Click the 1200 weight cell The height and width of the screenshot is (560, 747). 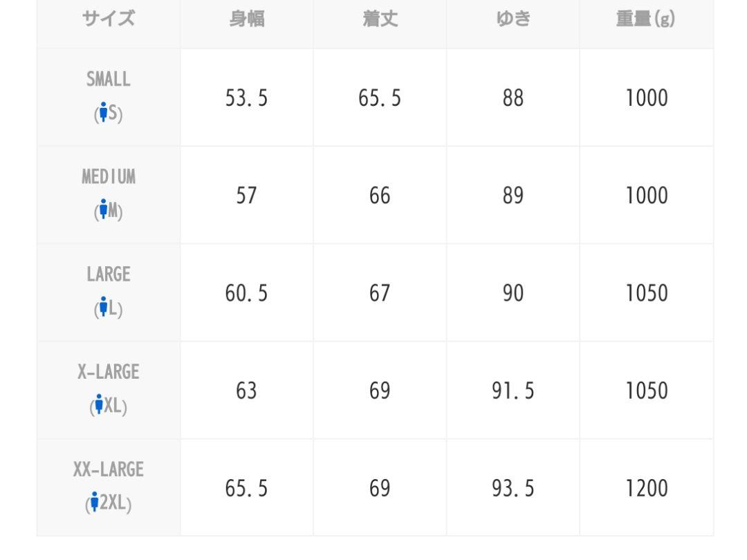coord(647,487)
